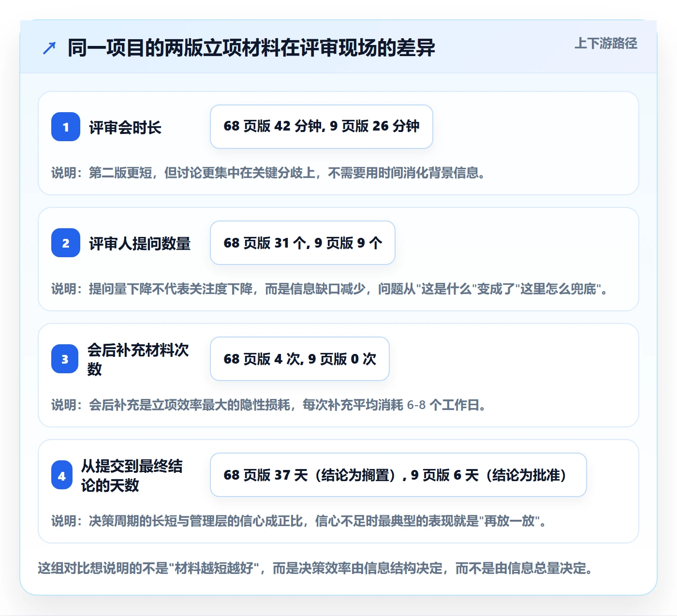Screen dimensions: 677x616
Task: Select the title 同一项目的两版立项材料在评审现场的差异
Action: coord(251,48)
